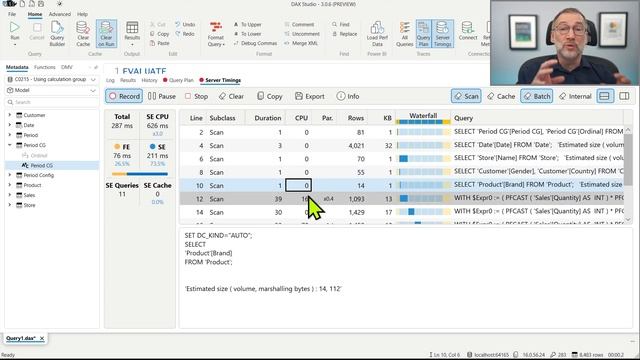Collapse the Period CG table
The image size is (640, 360).
coord(10,145)
